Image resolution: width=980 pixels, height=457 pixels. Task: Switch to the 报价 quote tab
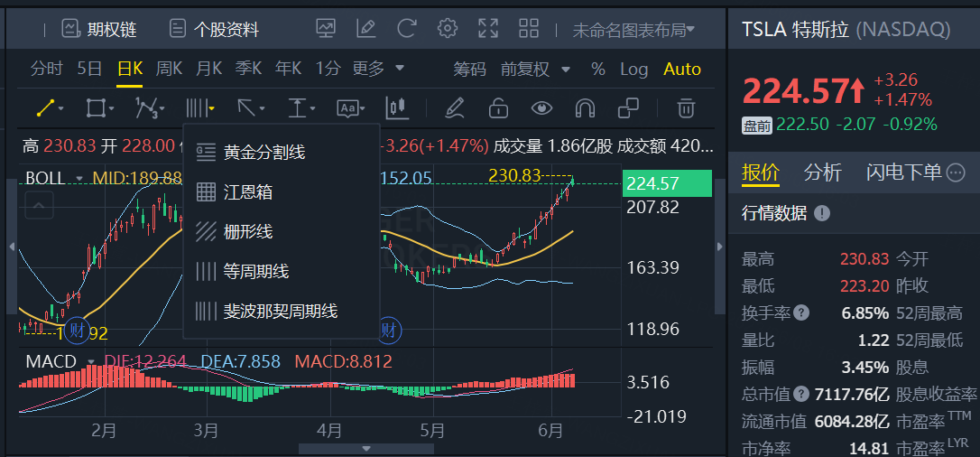[761, 173]
